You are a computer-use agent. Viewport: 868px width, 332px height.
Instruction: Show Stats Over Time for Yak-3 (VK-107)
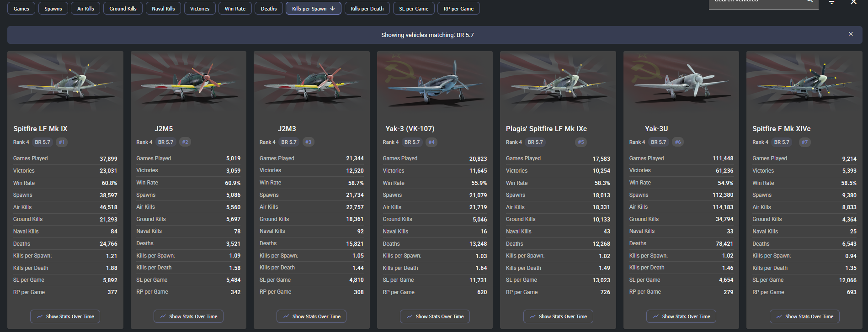435,316
